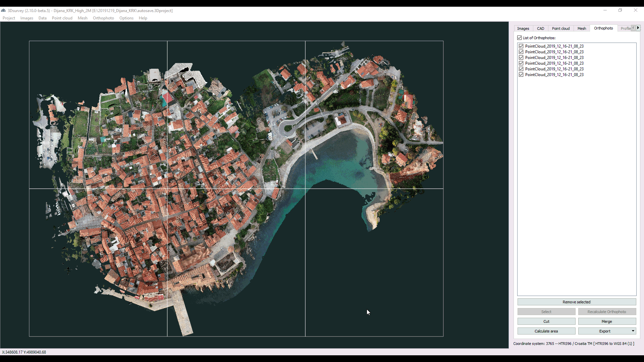644x362 pixels.
Task: Open the Export format dropdown arrow
Action: coord(633,331)
